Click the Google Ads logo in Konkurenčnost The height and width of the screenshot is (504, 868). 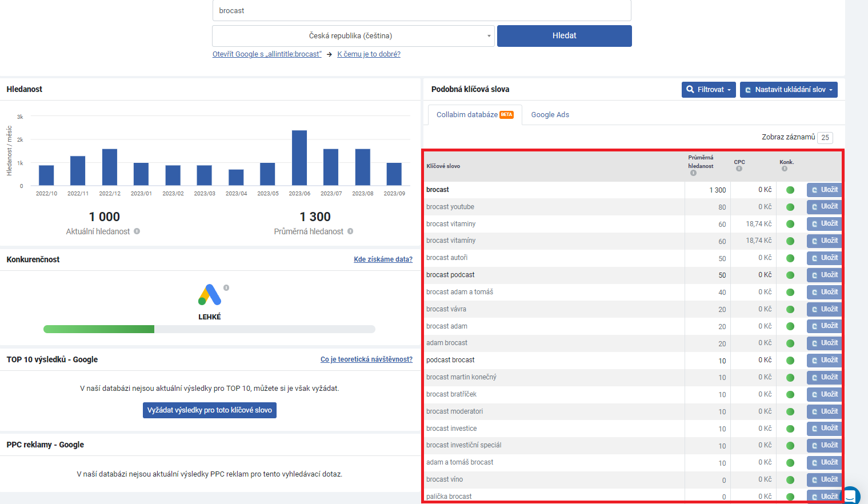click(x=210, y=295)
